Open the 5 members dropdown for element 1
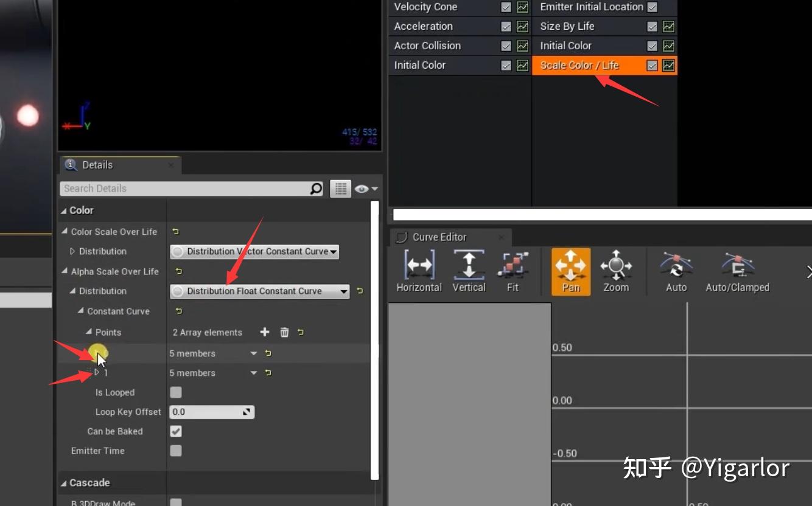Image resolution: width=812 pixels, height=506 pixels. [x=254, y=373]
